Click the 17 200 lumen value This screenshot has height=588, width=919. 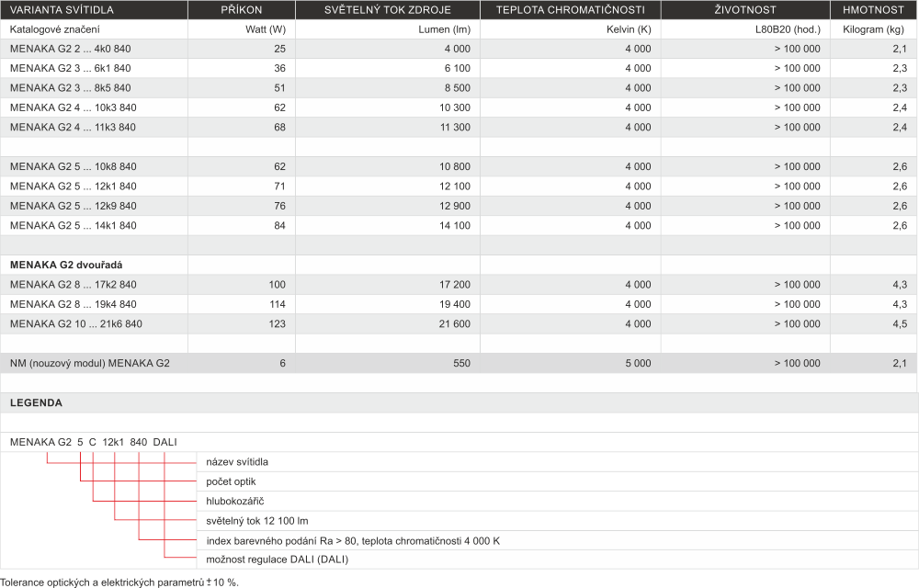pos(455,285)
